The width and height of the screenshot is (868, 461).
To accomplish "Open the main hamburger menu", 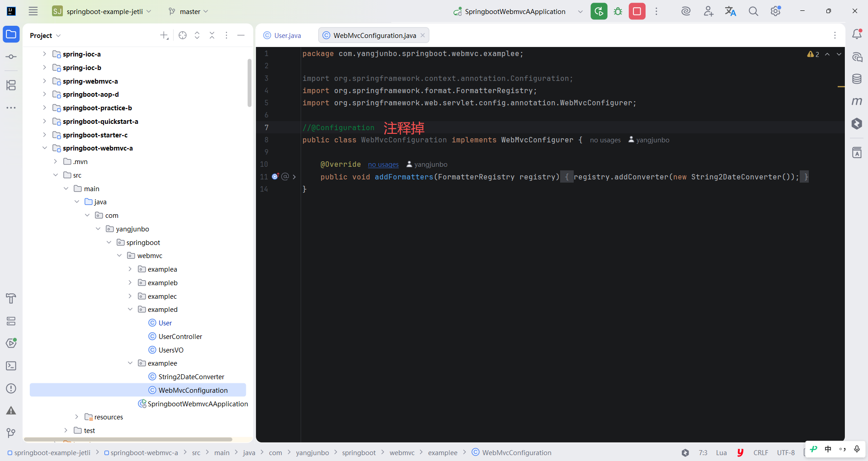I will (x=33, y=11).
